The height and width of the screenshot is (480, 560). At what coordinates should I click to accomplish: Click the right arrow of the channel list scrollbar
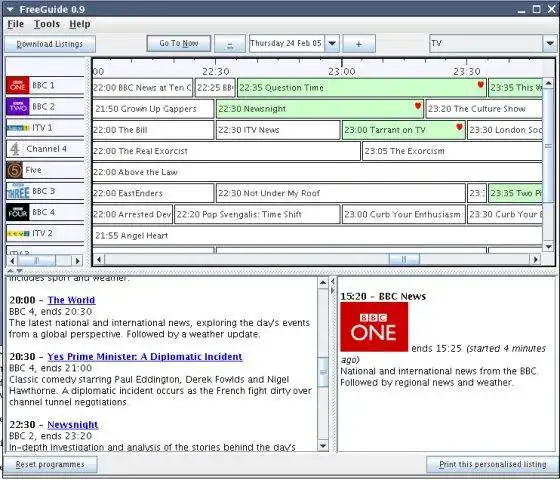78,261
